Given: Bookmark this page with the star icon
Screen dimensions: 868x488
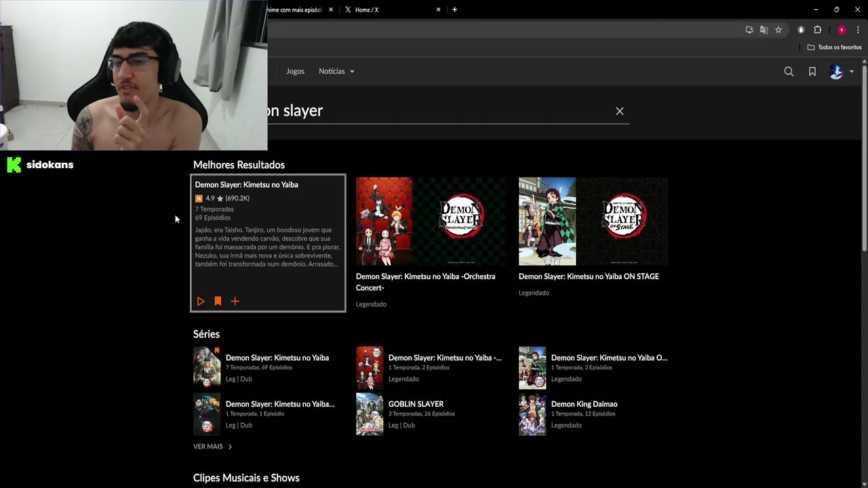Looking at the screenshot, I should point(778,30).
